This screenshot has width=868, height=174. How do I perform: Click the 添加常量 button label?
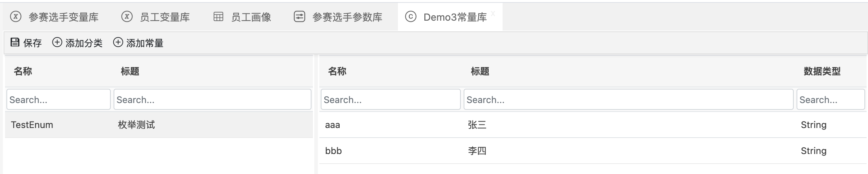pos(145,43)
